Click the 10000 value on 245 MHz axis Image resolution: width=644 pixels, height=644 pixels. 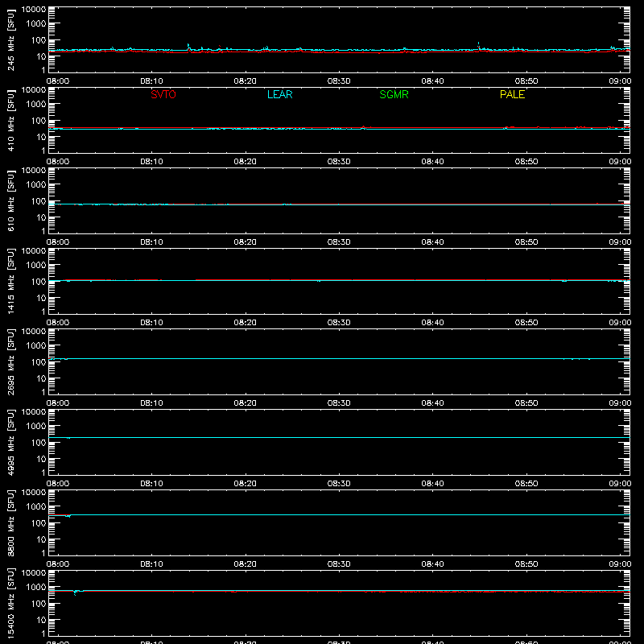[34, 10]
